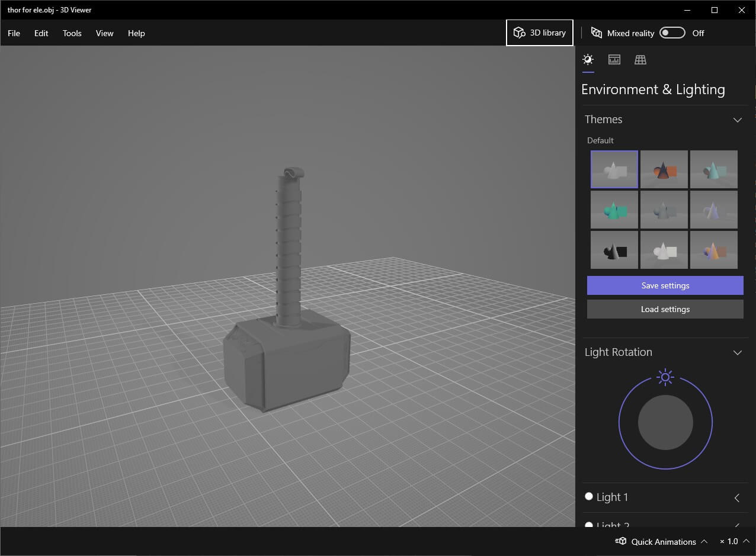Expand the Quick Animations menu arrow
This screenshot has width=756, height=556.
coord(704,541)
